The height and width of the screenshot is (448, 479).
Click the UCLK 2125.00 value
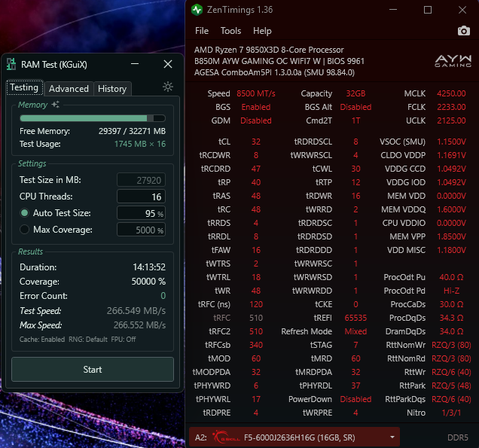coord(451,120)
